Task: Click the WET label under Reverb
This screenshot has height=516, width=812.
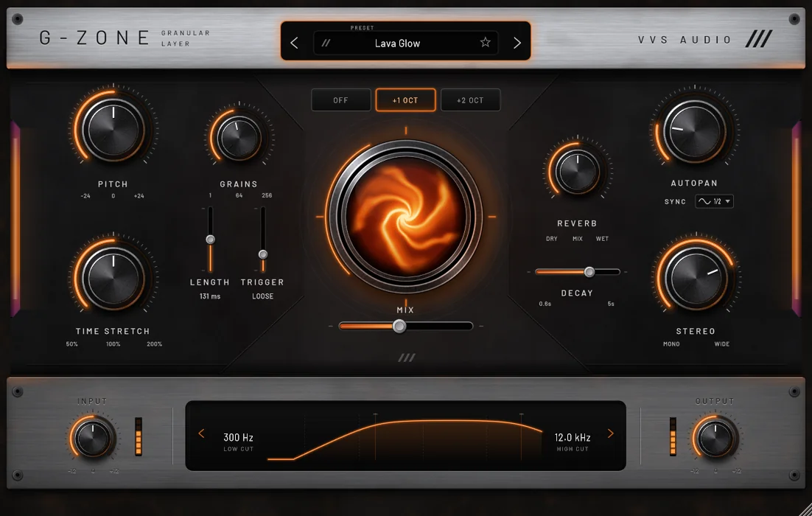Action: [602, 239]
